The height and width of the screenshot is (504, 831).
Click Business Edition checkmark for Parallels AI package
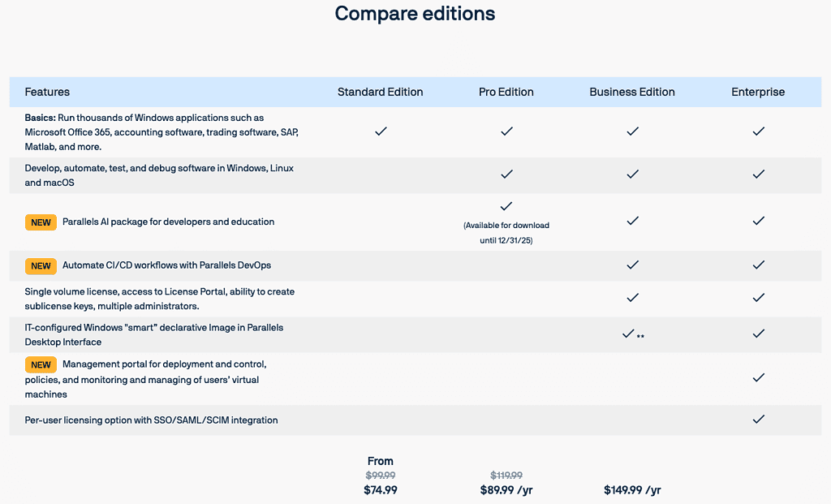(632, 221)
